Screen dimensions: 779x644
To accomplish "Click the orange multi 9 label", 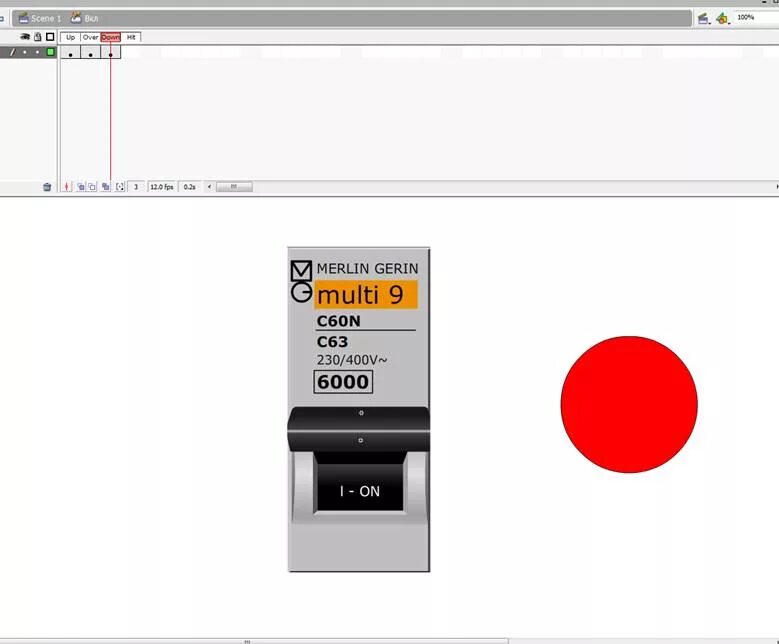I will [x=366, y=295].
